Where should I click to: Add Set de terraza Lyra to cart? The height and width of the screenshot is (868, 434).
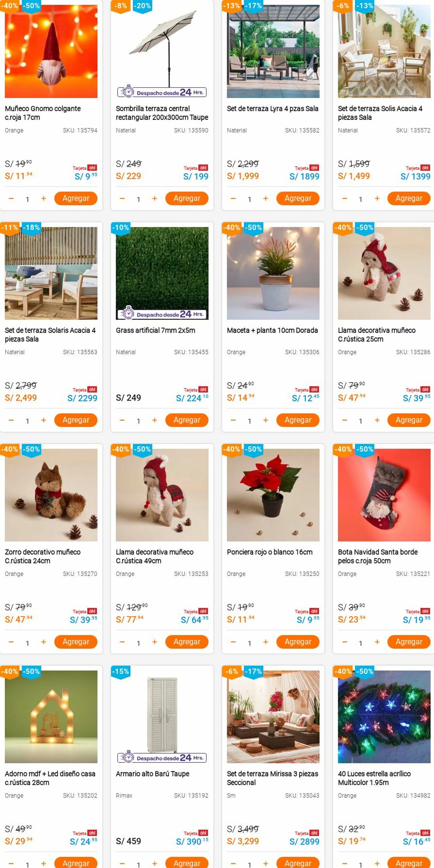(298, 198)
